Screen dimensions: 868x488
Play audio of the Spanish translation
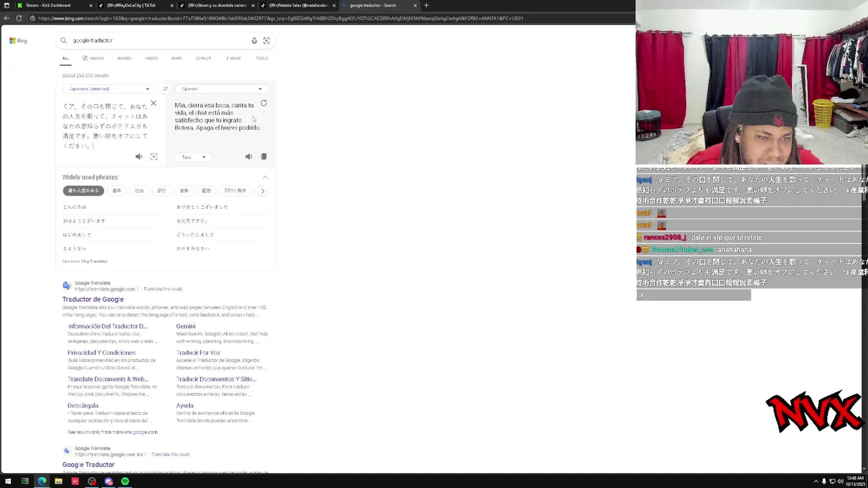(249, 157)
